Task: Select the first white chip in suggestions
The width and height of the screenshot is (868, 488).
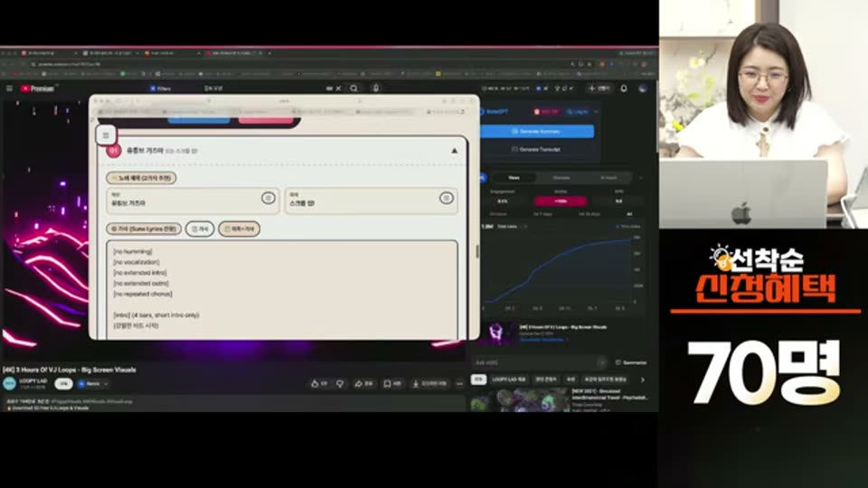Action: coord(478,380)
